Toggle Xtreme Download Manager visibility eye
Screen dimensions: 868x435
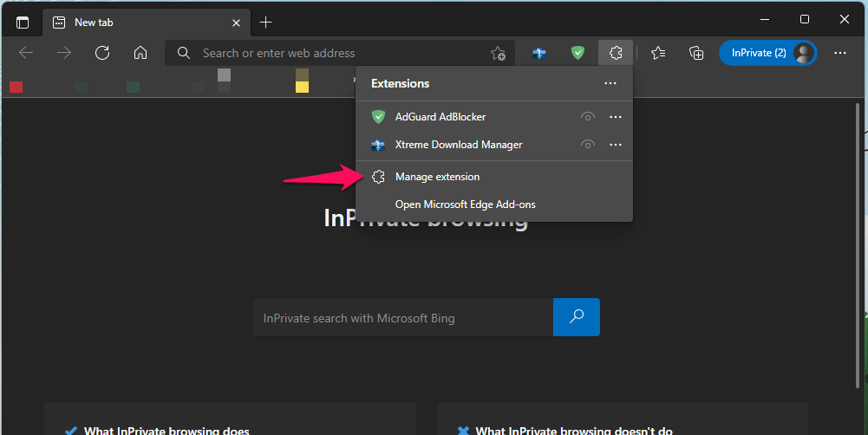pyautogui.click(x=587, y=145)
